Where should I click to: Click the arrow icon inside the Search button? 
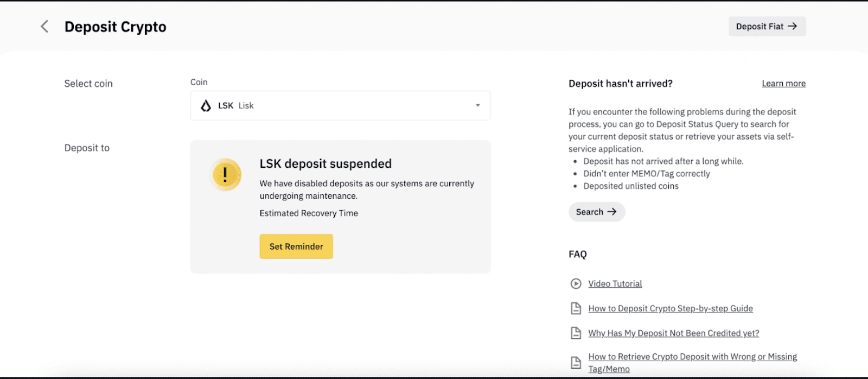[x=612, y=212]
